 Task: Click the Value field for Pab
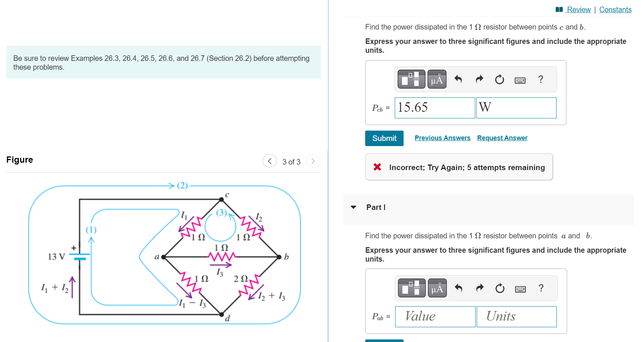click(435, 317)
